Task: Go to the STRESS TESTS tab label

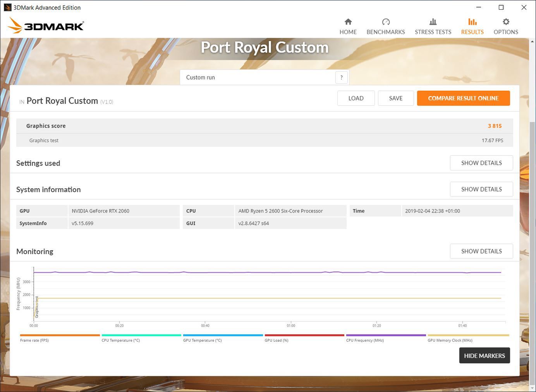Action: (433, 32)
